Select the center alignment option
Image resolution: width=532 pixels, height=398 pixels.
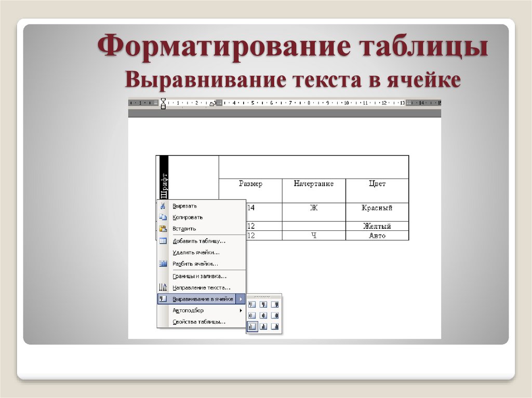[x=264, y=315]
